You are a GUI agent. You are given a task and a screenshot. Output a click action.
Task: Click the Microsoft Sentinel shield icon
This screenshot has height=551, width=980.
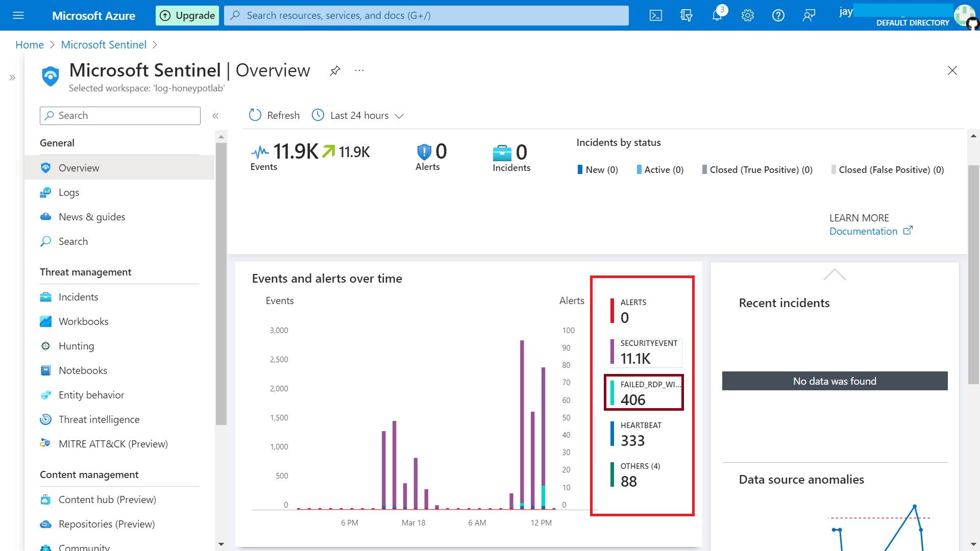tap(51, 76)
